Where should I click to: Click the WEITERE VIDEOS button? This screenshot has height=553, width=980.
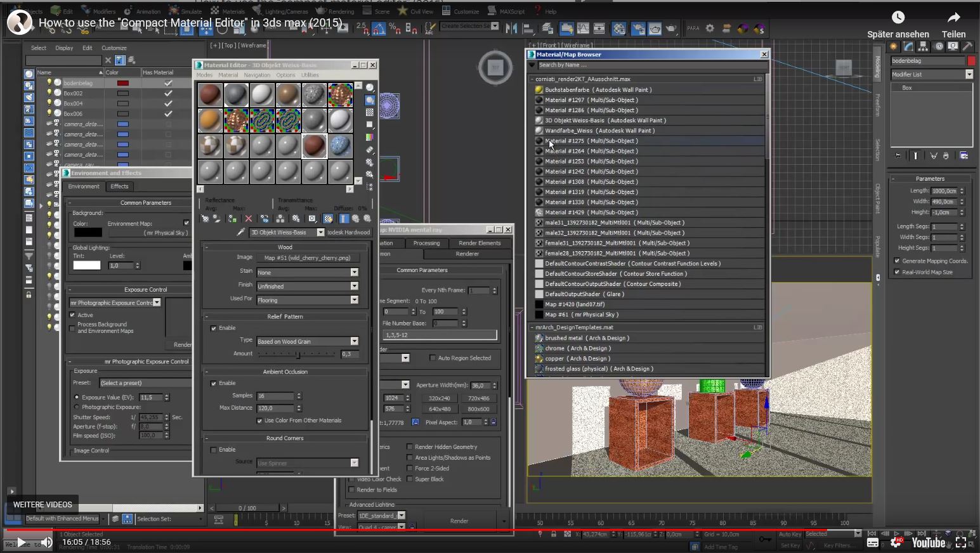(42, 504)
